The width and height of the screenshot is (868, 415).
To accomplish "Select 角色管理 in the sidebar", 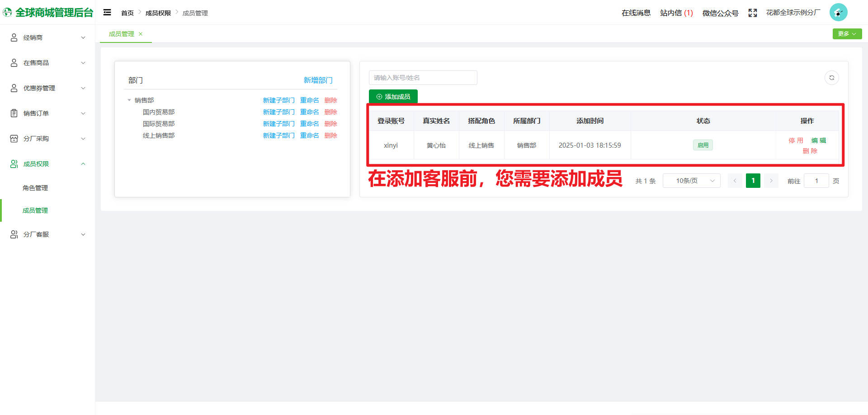I will (x=35, y=188).
